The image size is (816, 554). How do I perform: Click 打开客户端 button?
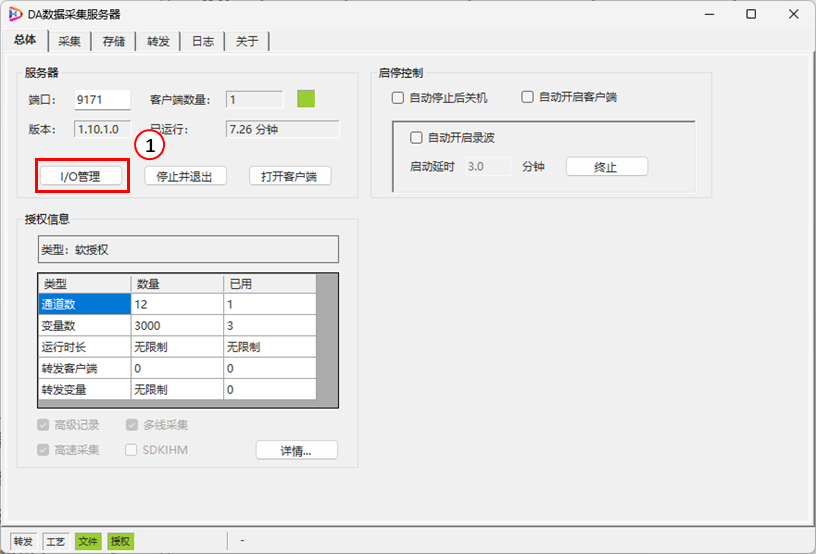click(289, 176)
